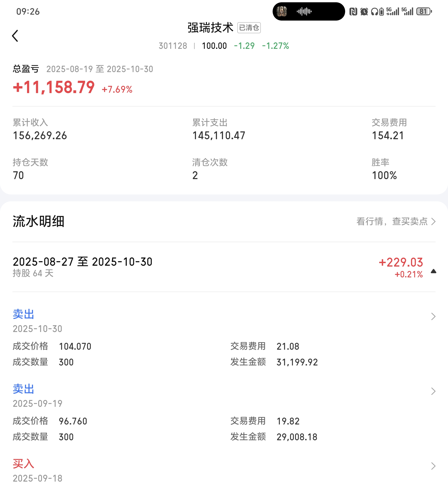
Task: Open the 2025-09-18 buy record chevron
Action: tap(433, 466)
